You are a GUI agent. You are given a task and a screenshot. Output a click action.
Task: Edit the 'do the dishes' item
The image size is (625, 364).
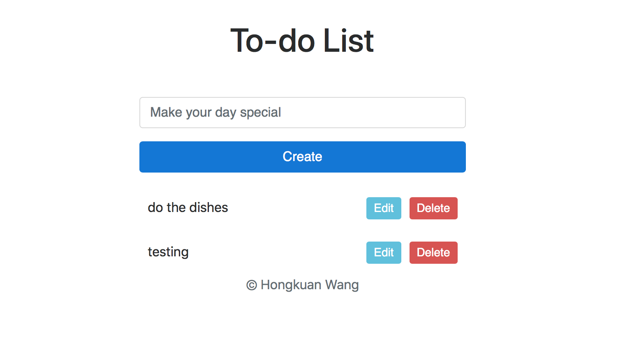pos(384,208)
